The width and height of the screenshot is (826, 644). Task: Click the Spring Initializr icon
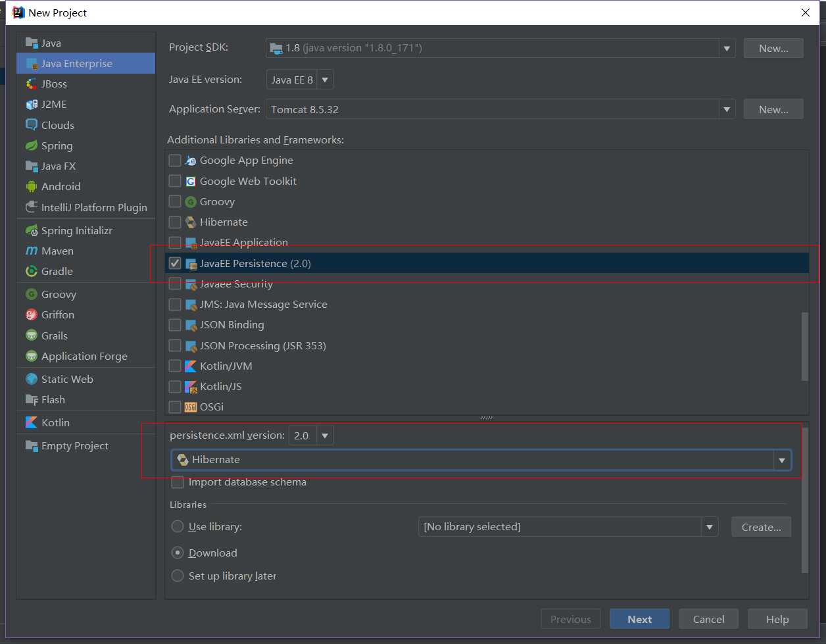tap(32, 230)
